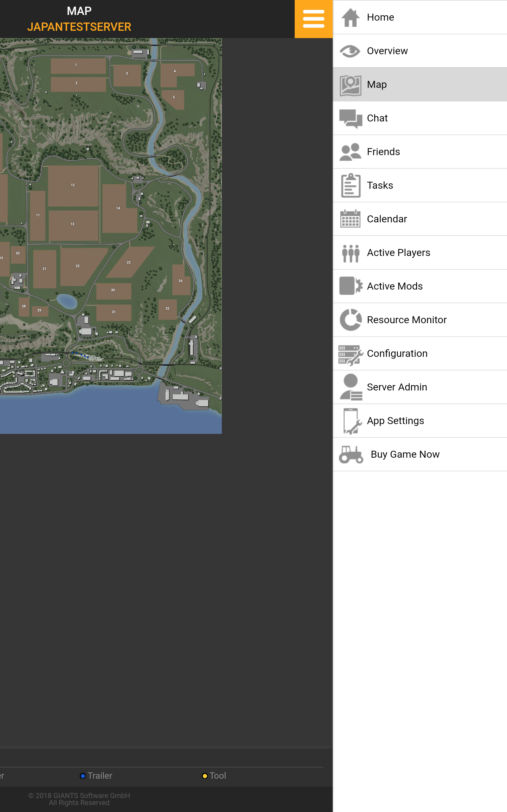This screenshot has width=507, height=812.
Task: Click the Chat speech bubbles icon
Action: pyautogui.click(x=350, y=118)
